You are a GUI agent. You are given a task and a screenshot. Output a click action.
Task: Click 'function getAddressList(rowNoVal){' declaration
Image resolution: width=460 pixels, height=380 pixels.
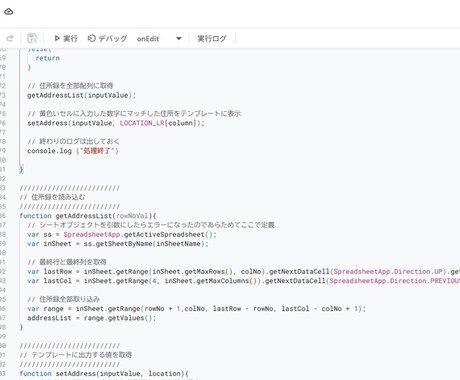click(88, 216)
